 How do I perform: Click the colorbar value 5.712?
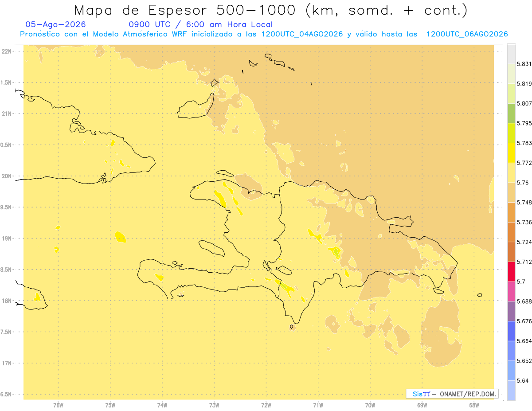[524, 262]
